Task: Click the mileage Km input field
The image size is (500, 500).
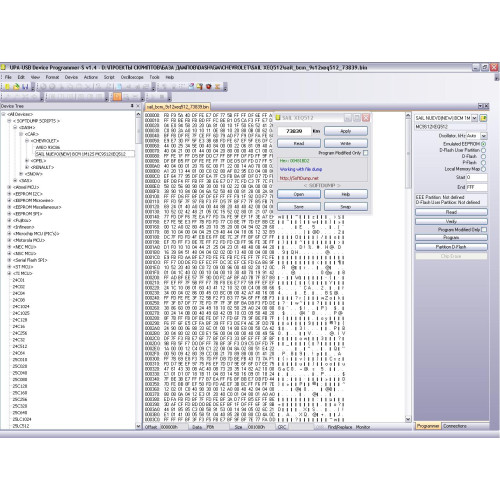Action: 294,131
